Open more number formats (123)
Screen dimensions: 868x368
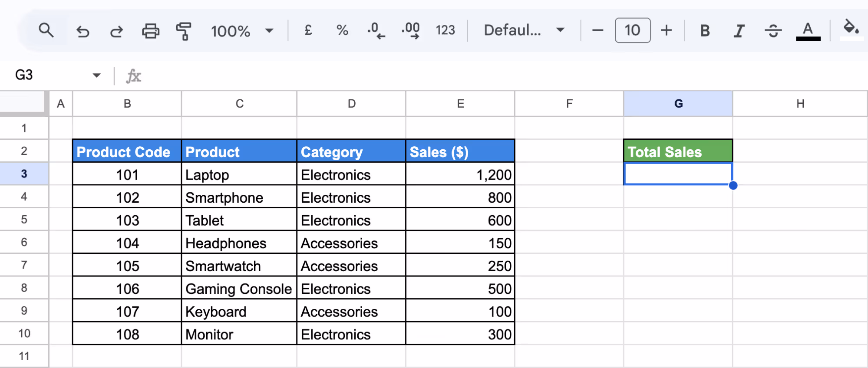(445, 30)
